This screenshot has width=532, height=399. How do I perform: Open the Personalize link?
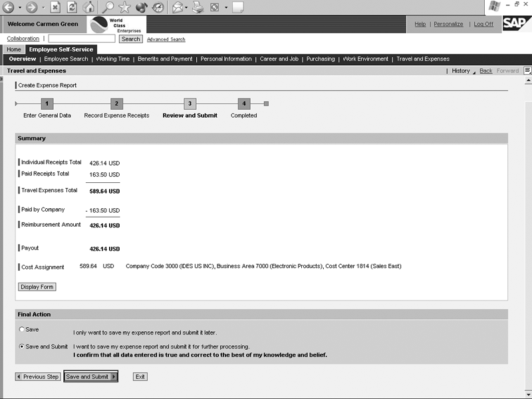pos(448,24)
